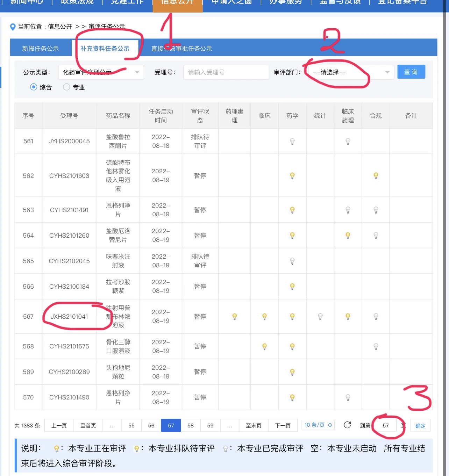
Task: Click the location pin icon beside 当前位置
Action: [13, 27]
